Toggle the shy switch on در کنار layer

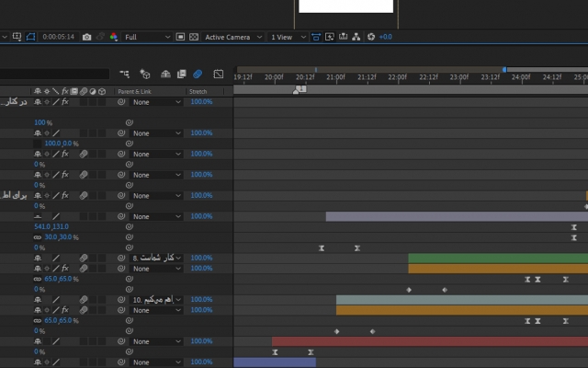click(x=38, y=102)
